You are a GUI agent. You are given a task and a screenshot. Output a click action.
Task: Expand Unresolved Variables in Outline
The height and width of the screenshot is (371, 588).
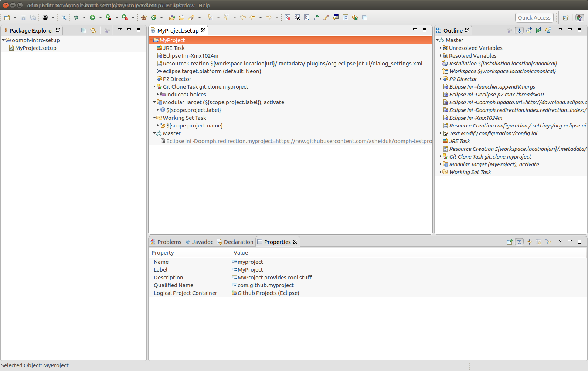[x=441, y=48]
